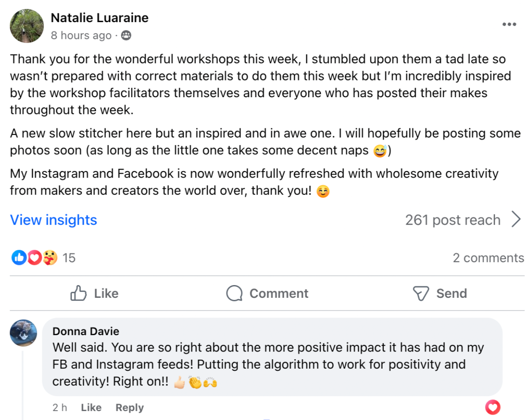Reply to Donna Davie's comment

pos(130,407)
